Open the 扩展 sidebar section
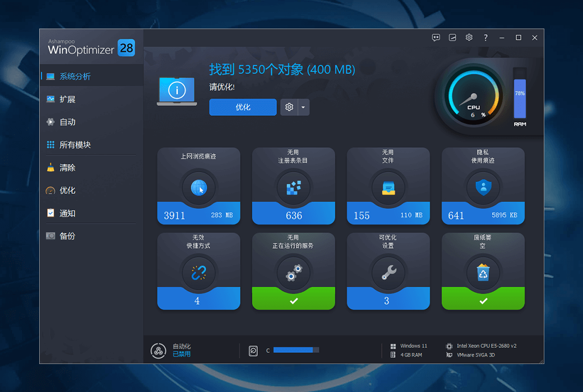Screen dimensions: 583x392 [91, 99]
